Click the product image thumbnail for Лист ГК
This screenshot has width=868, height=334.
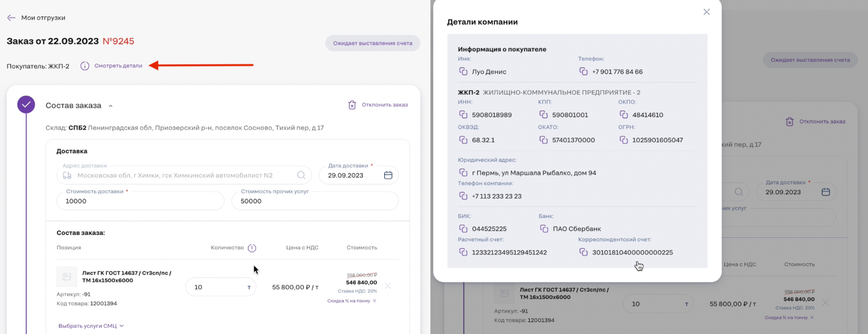(67, 277)
